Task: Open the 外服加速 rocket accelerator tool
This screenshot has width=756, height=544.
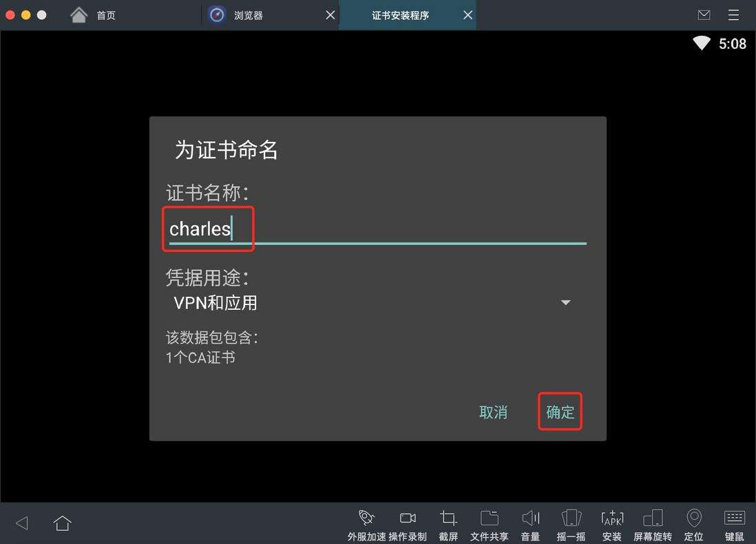Action: coord(366,525)
